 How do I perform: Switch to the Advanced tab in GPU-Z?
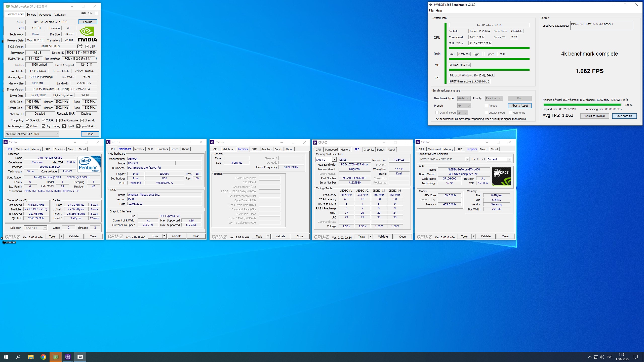pos(45,14)
